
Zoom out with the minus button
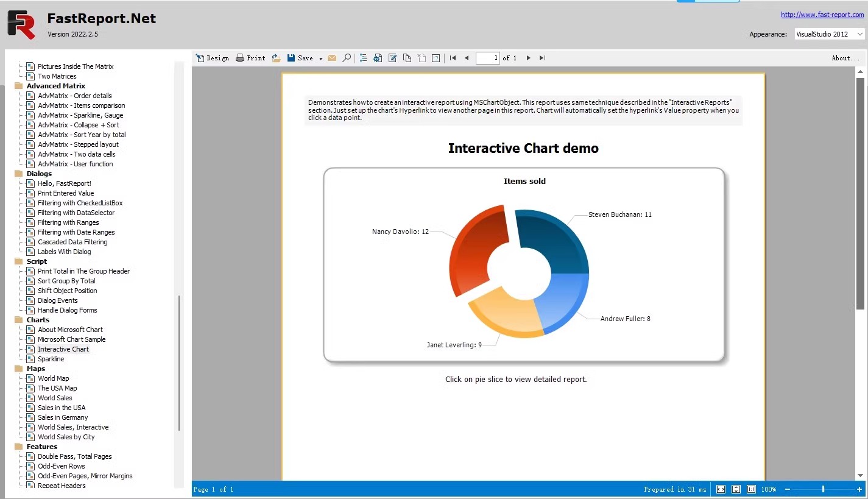click(x=787, y=489)
